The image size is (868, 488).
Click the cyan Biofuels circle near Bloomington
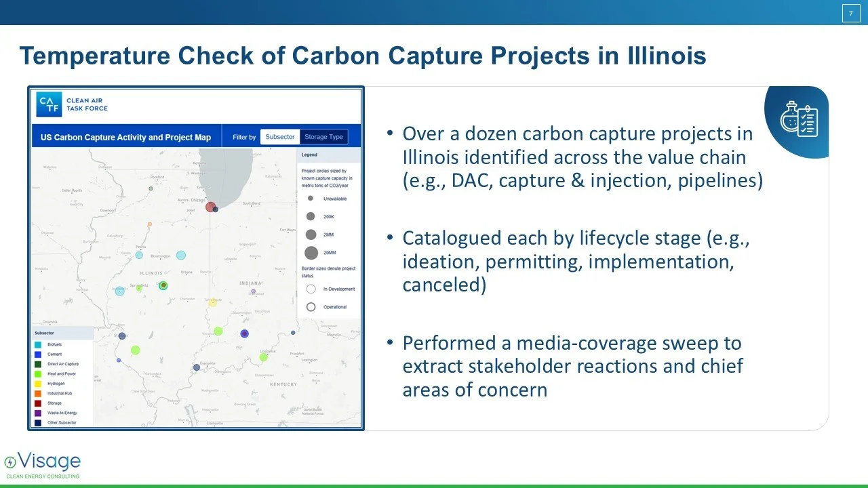pos(181,256)
